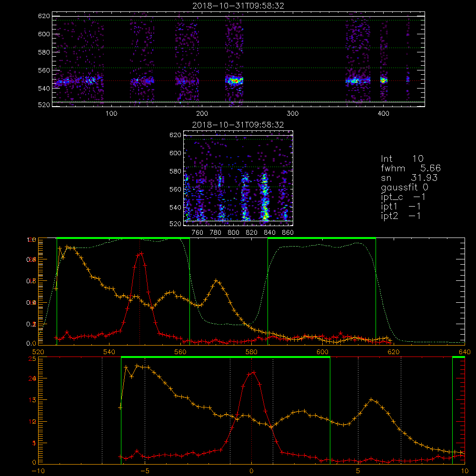The height and width of the screenshot is (476, 476).
Task: Click the thick green bar atop the bottom plot
Action: (225, 357)
